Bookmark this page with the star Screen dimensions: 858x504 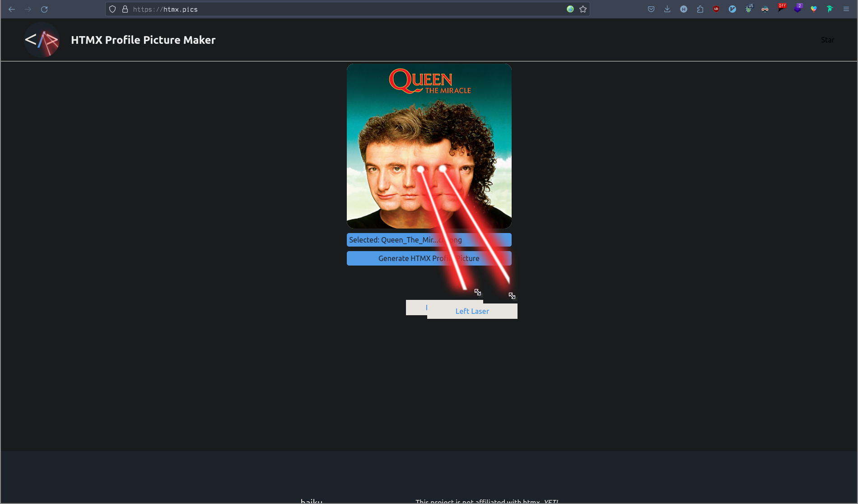click(x=583, y=9)
